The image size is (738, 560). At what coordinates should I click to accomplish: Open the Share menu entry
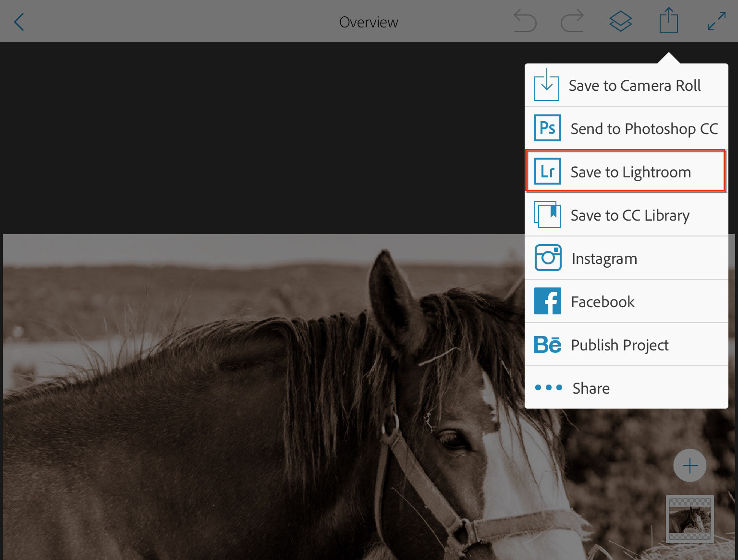(x=627, y=387)
